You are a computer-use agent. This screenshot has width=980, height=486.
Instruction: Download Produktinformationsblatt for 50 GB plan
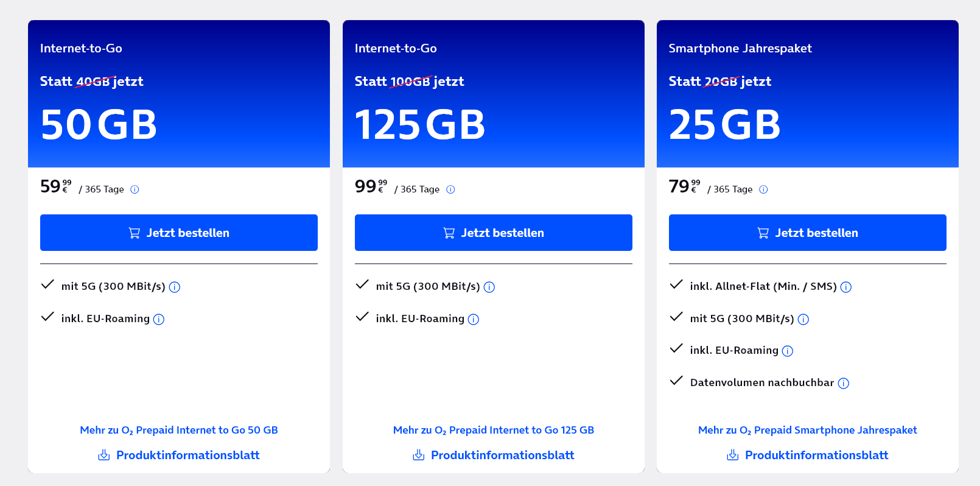[x=179, y=455]
